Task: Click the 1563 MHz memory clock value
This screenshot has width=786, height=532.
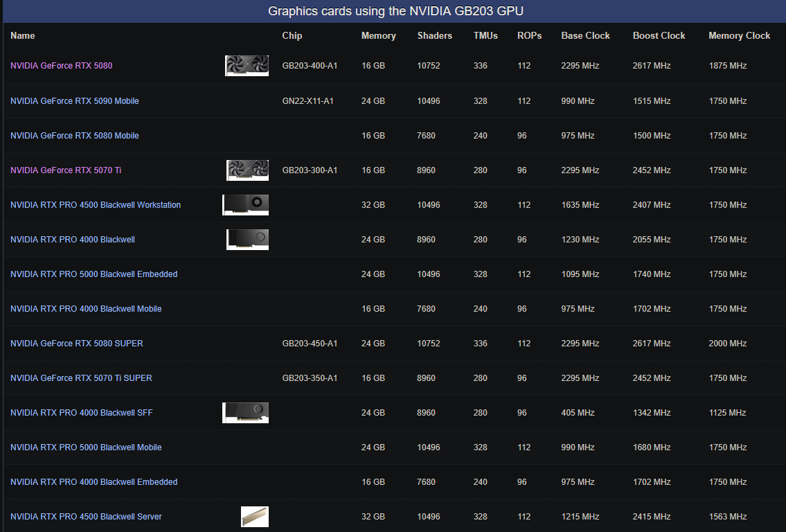Action: 727,516
